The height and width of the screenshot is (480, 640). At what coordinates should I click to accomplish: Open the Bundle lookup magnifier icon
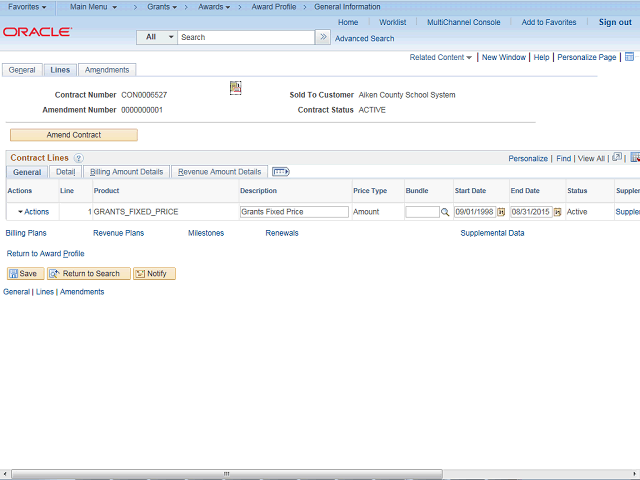[445, 212]
